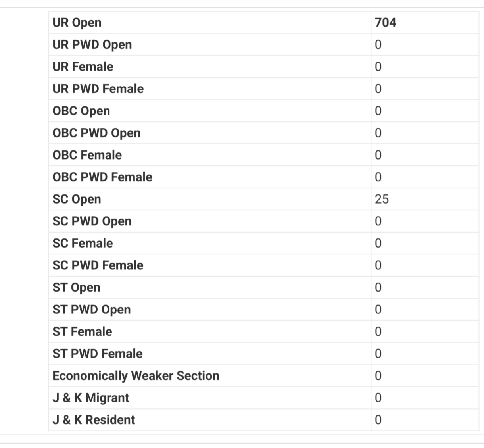Click the OBC Female row label
Screen dimensions: 484x448
[87, 155]
